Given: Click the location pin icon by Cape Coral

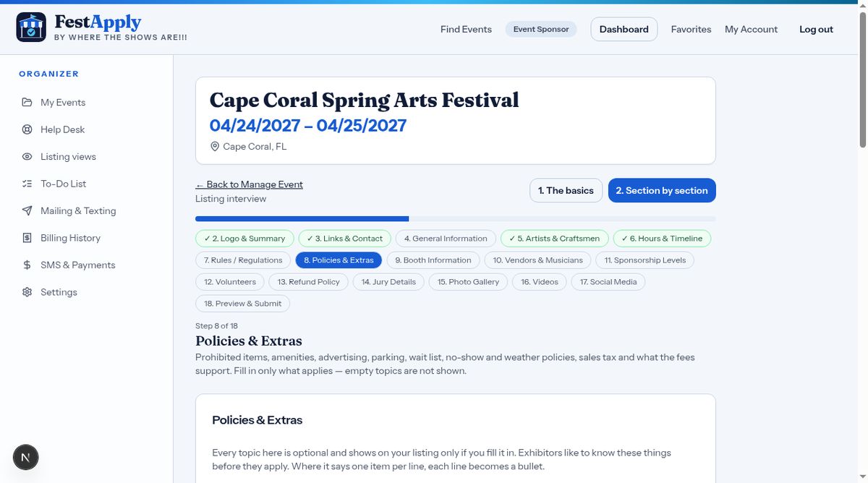Looking at the screenshot, I should tap(215, 146).
